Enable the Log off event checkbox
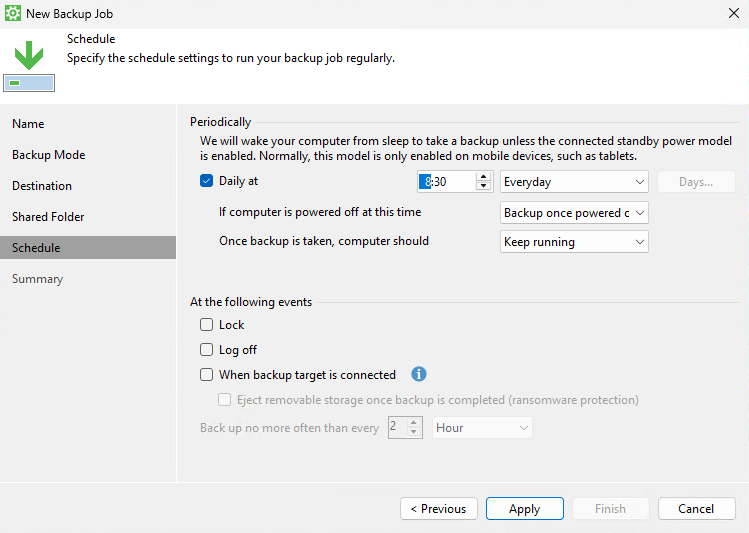The width and height of the screenshot is (749, 533). tap(207, 350)
